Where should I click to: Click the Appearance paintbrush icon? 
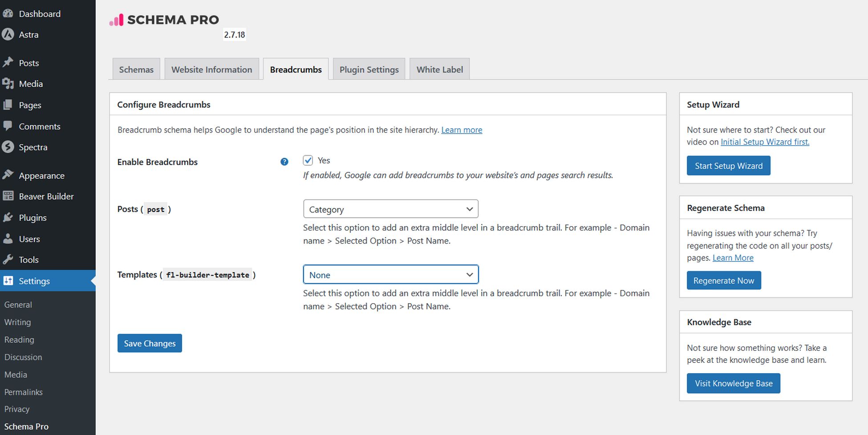8,175
